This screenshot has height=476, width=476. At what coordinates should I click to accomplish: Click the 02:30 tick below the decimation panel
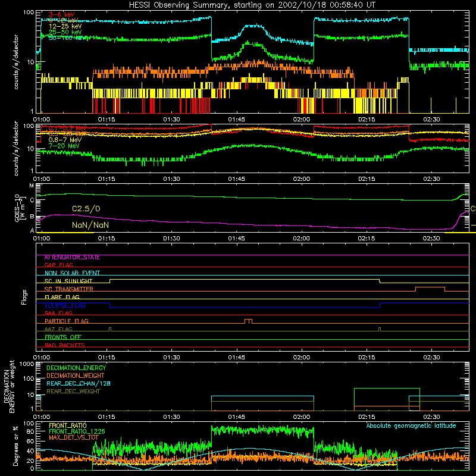point(431,417)
